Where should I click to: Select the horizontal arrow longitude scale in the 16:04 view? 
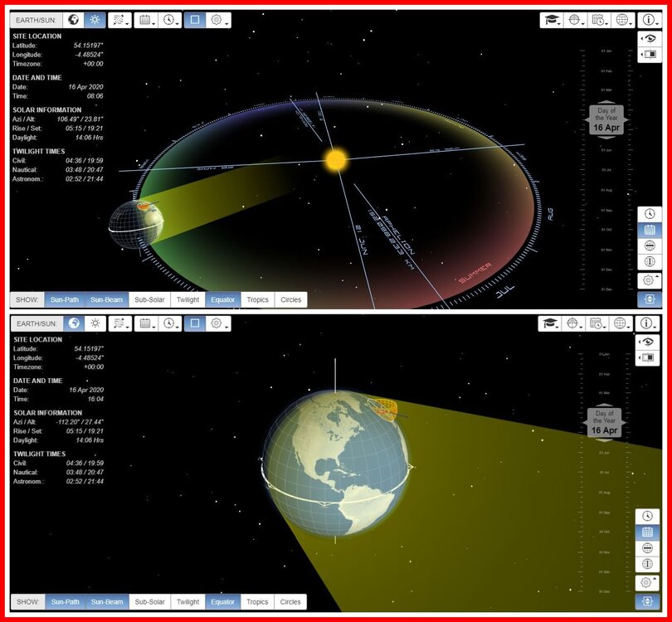pyautogui.click(x=648, y=548)
